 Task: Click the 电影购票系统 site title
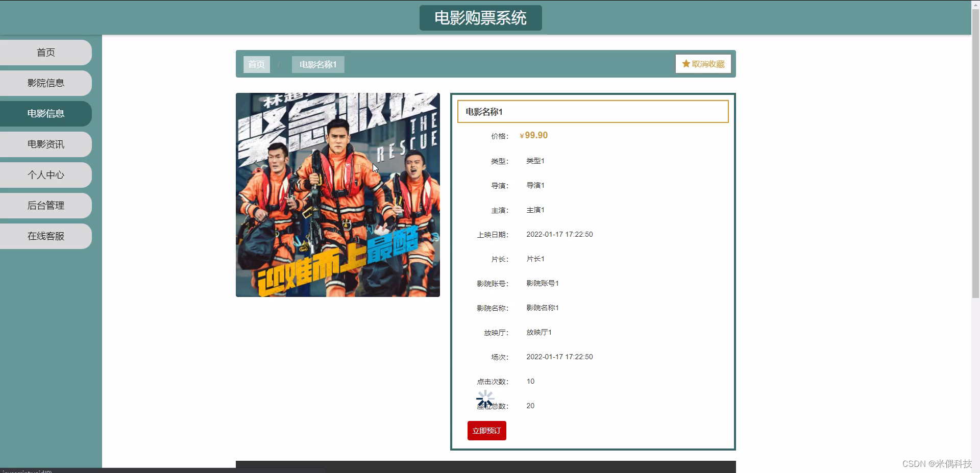point(481,18)
